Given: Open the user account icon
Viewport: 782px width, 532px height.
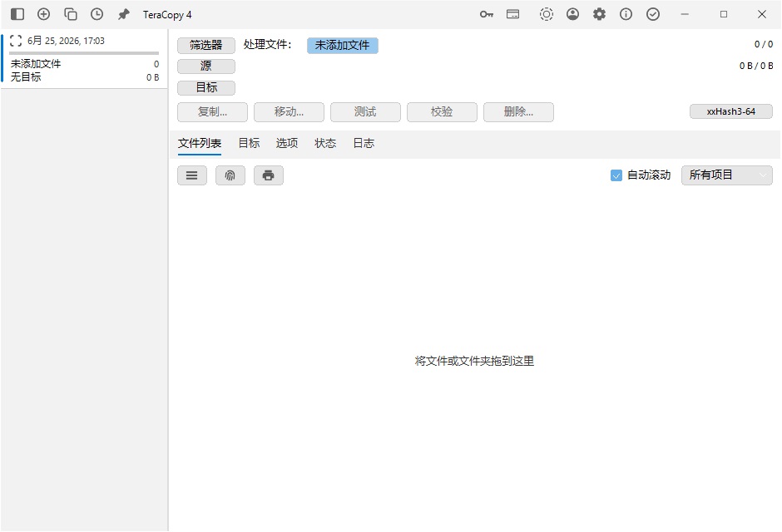Looking at the screenshot, I should click(x=572, y=14).
